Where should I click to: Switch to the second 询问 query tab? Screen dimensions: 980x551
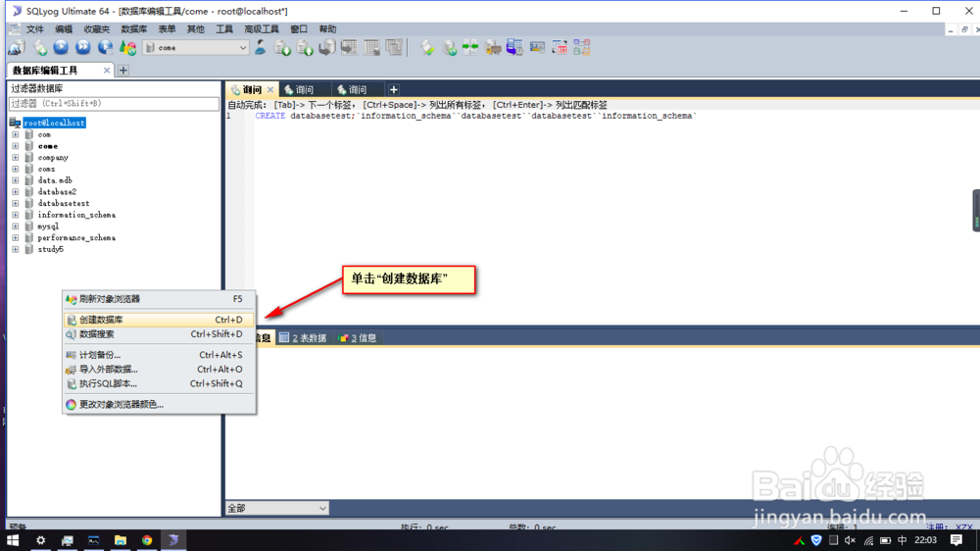pyautogui.click(x=305, y=90)
